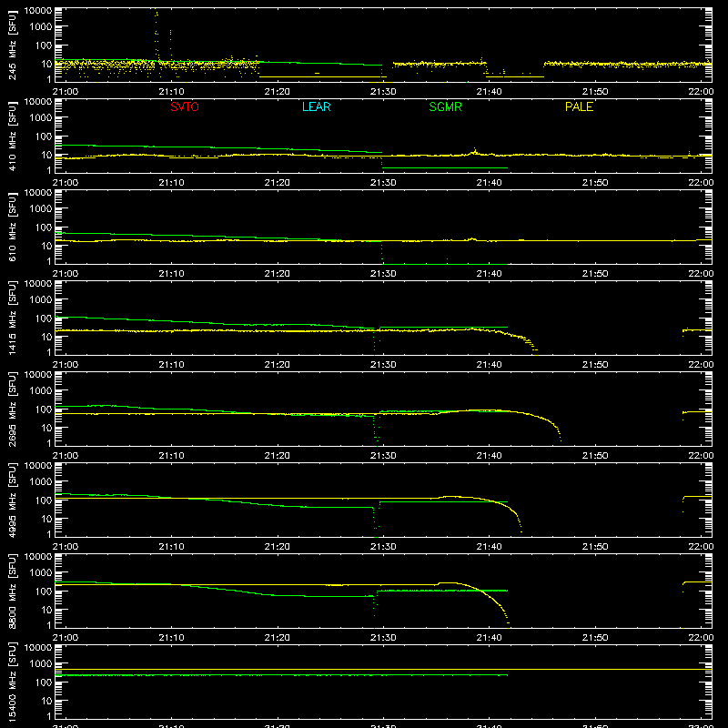Click 21:30 tick under the 8800 MHz panel
The height and width of the screenshot is (728, 728).
(x=383, y=638)
